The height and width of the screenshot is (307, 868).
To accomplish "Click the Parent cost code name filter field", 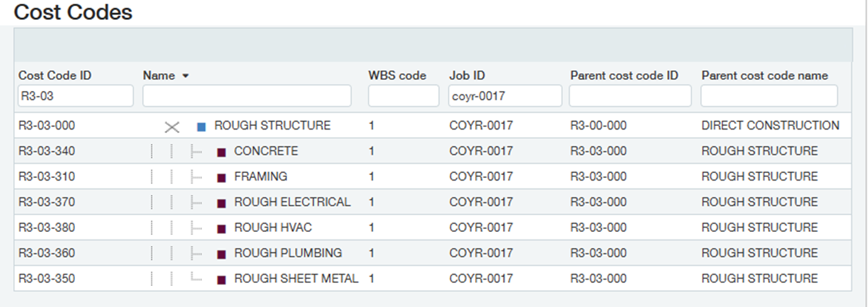I will (769, 96).
